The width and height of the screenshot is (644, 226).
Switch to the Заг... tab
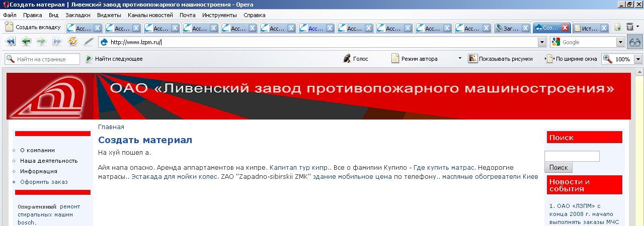tap(508, 29)
